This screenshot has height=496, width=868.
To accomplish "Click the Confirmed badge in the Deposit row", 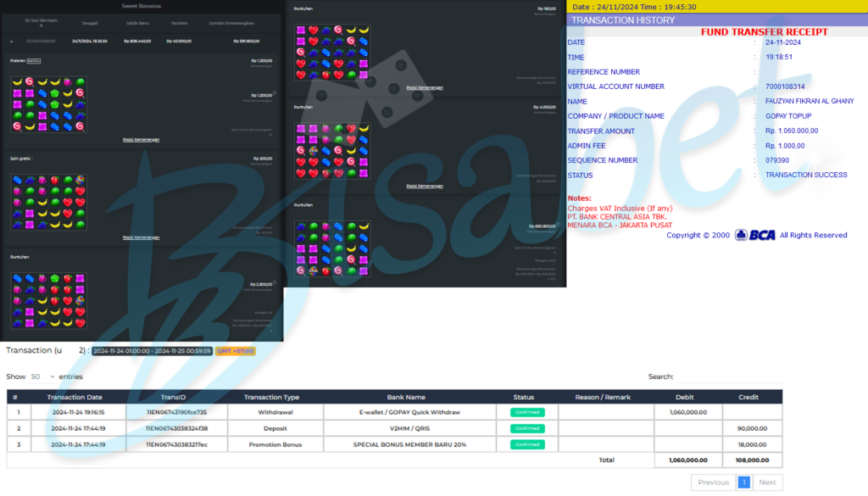I will click(x=527, y=428).
